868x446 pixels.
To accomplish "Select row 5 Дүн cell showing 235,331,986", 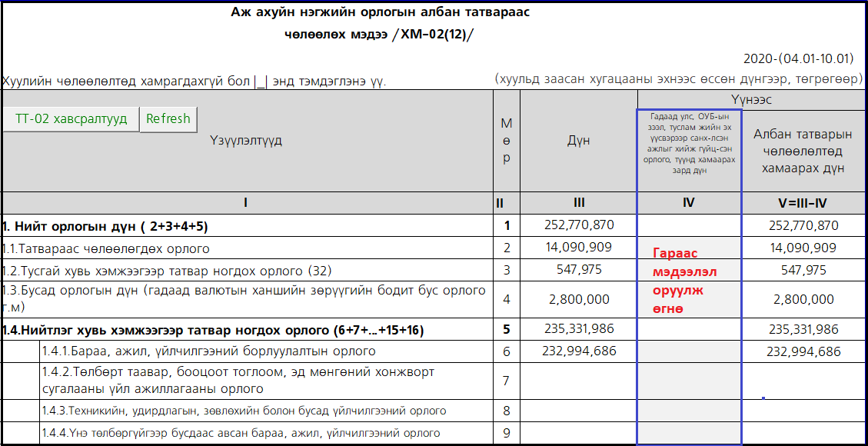I will [578, 329].
